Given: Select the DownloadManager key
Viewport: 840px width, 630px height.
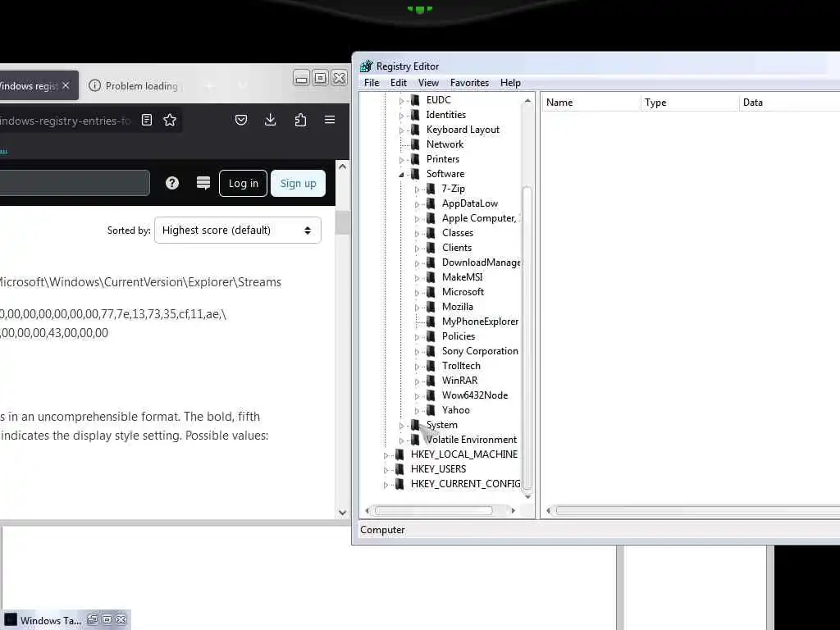Looking at the screenshot, I should (x=481, y=262).
